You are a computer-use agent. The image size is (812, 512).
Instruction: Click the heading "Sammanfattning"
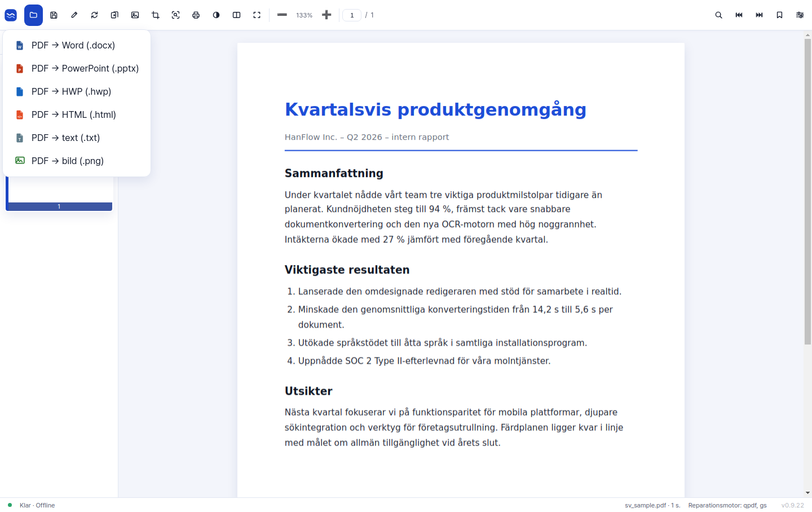334,173
